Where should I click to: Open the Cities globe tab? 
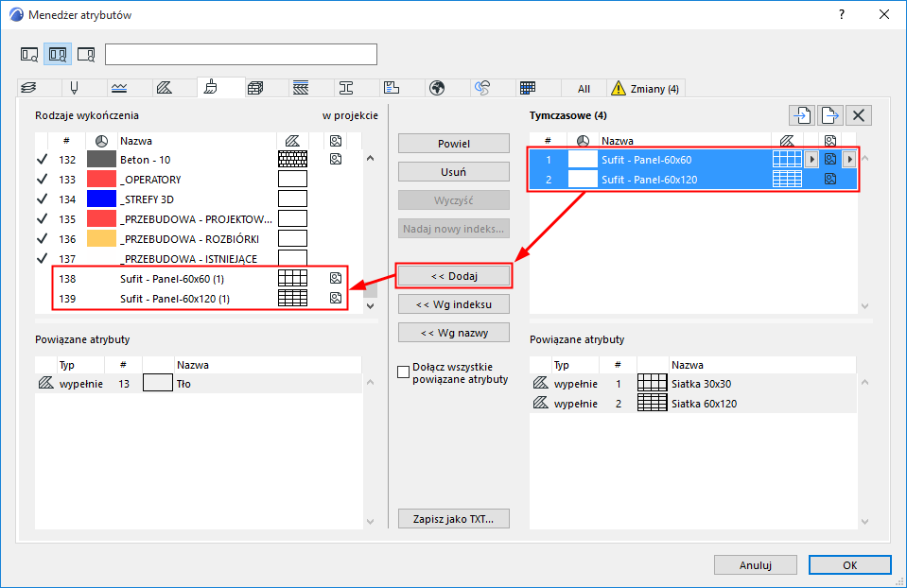pyautogui.click(x=437, y=88)
